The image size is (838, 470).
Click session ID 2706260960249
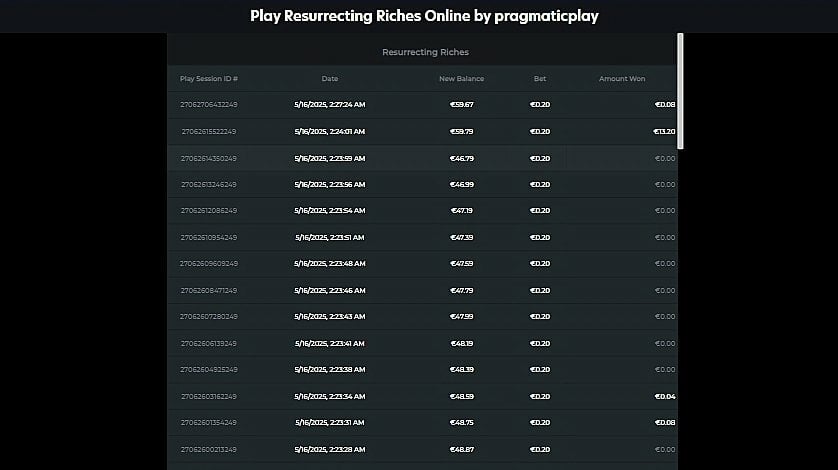pos(208,264)
